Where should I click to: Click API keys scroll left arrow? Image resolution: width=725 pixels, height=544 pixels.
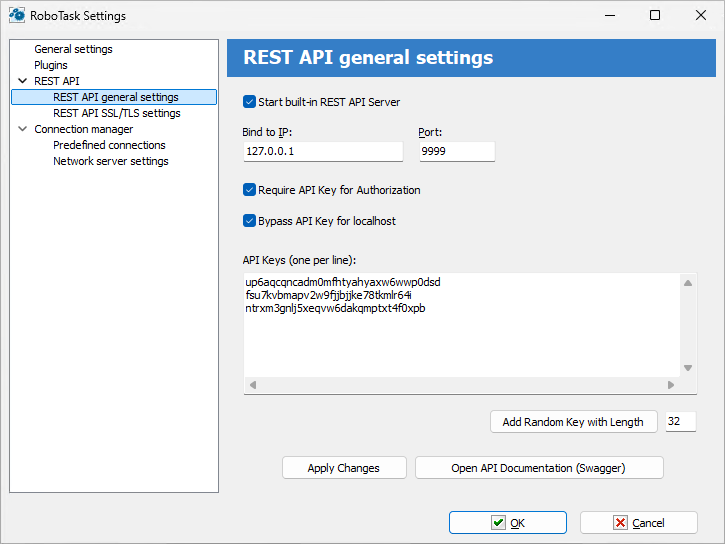[x=253, y=385]
